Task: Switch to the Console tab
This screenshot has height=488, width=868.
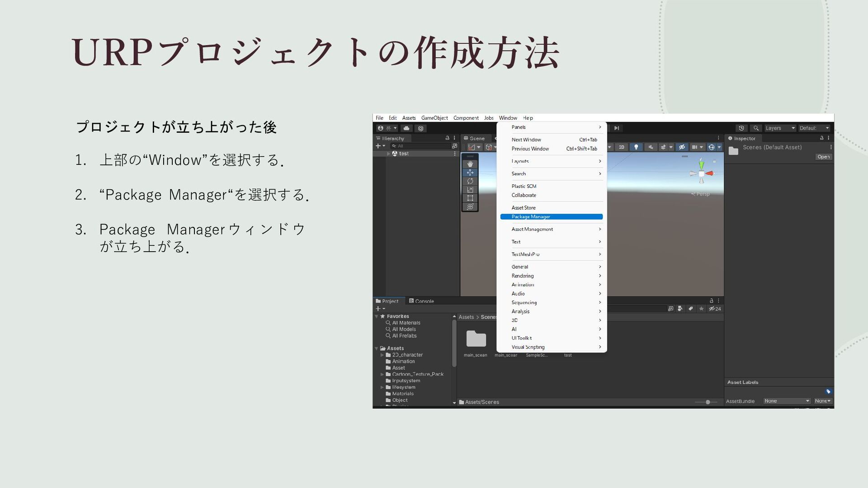Action: click(421, 301)
